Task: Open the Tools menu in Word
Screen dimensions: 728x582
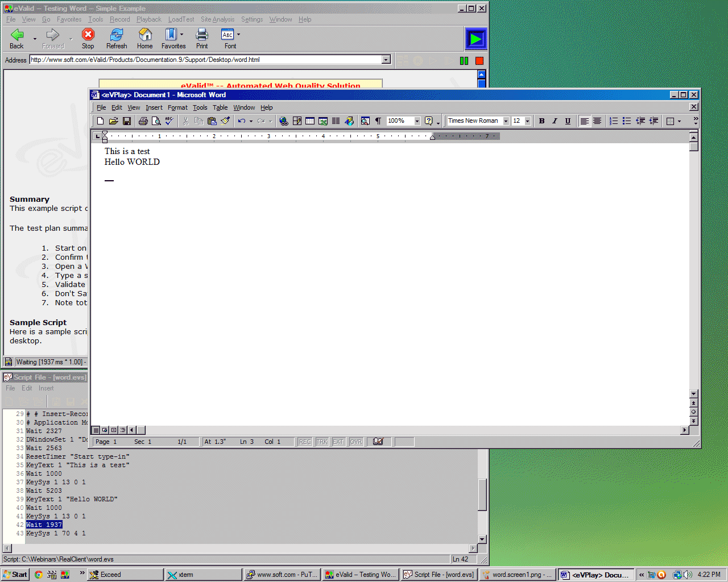Action: [200, 107]
